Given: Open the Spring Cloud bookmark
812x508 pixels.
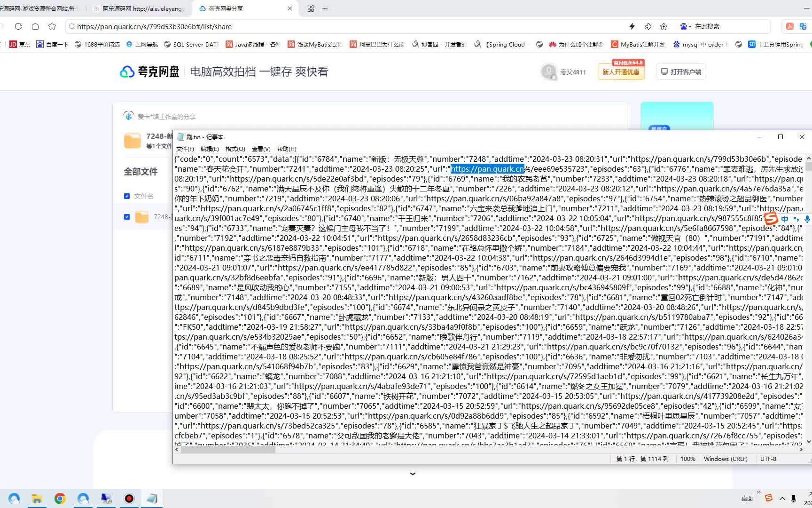Looking at the screenshot, I should click(501, 44).
